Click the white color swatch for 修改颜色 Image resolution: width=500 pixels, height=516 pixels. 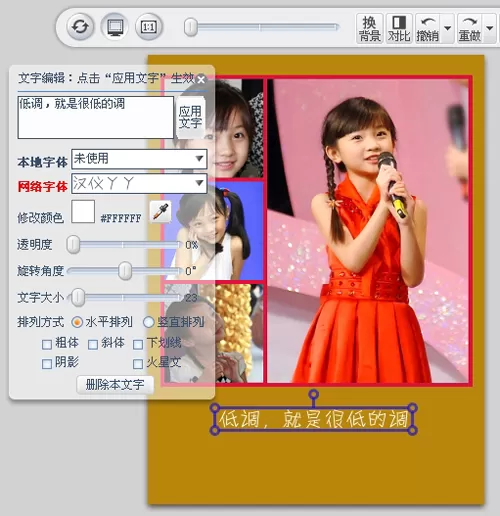click(x=83, y=211)
